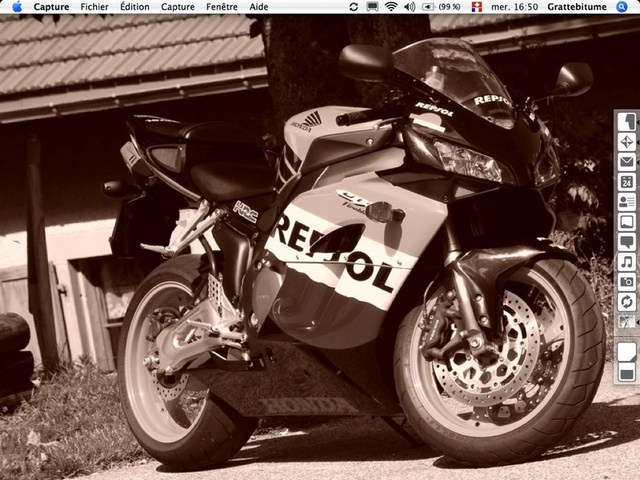Click the battery 99 % indicator
This screenshot has width=640, height=480.
point(441,7)
